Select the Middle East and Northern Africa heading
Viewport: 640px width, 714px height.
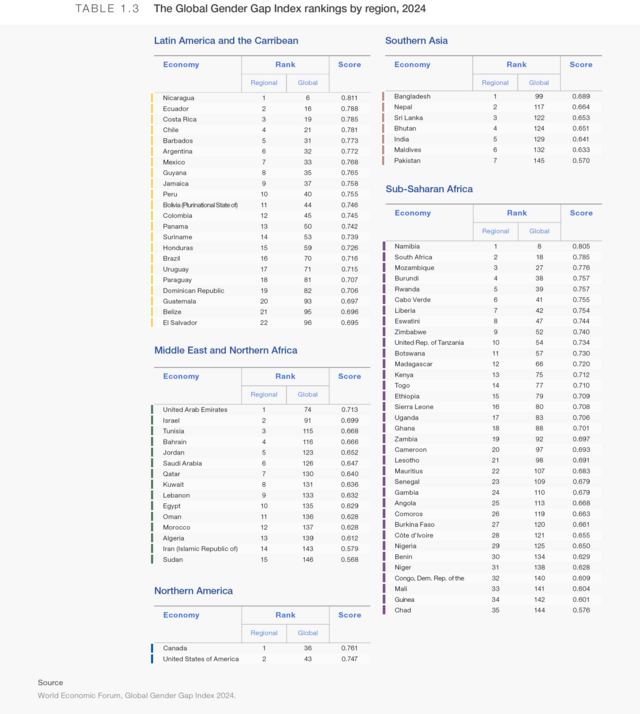[226, 351]
